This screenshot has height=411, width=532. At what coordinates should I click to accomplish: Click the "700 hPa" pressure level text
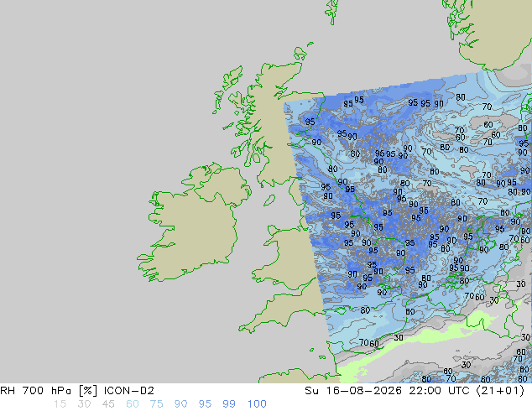point(47,391)
